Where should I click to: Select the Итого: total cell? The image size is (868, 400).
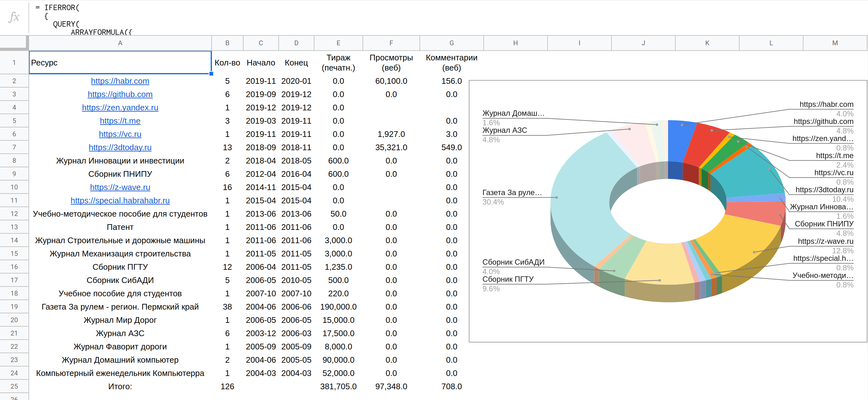[120, 386]
